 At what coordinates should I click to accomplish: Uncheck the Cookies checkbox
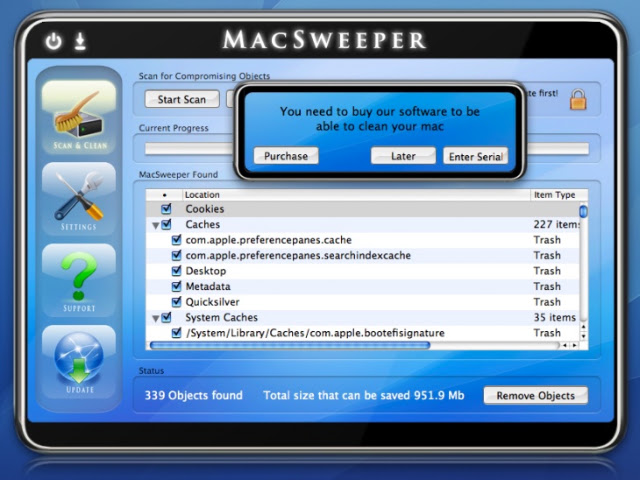tap(166, 209)
